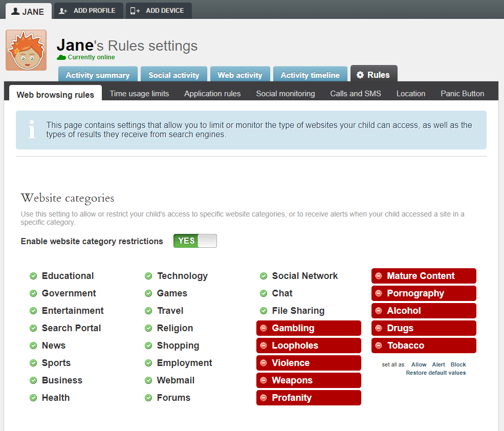Image resolution: width=504 pixels, height=431 pixels.
Task: Select the Panic Button tab
Action: coord(462,94)
